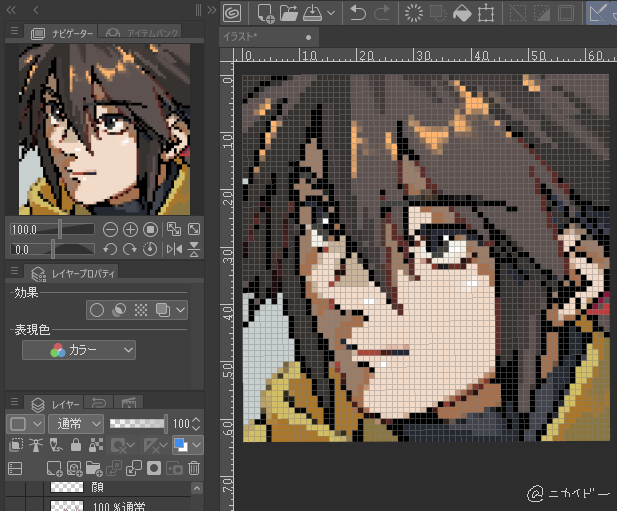The width and height of the screenshot is (617, 511).
Task: Flip the canvas horizontally
Action: [174, 249]
